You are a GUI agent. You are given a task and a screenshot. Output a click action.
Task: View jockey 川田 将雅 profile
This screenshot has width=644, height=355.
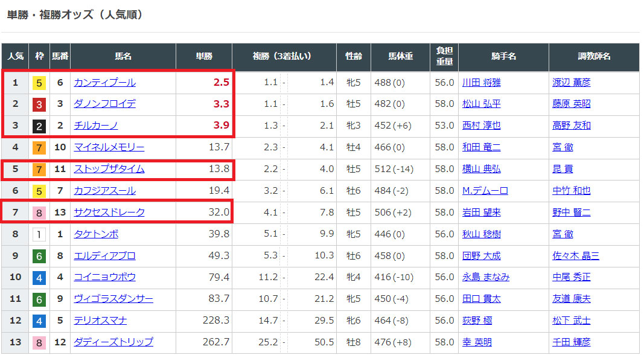481,83
